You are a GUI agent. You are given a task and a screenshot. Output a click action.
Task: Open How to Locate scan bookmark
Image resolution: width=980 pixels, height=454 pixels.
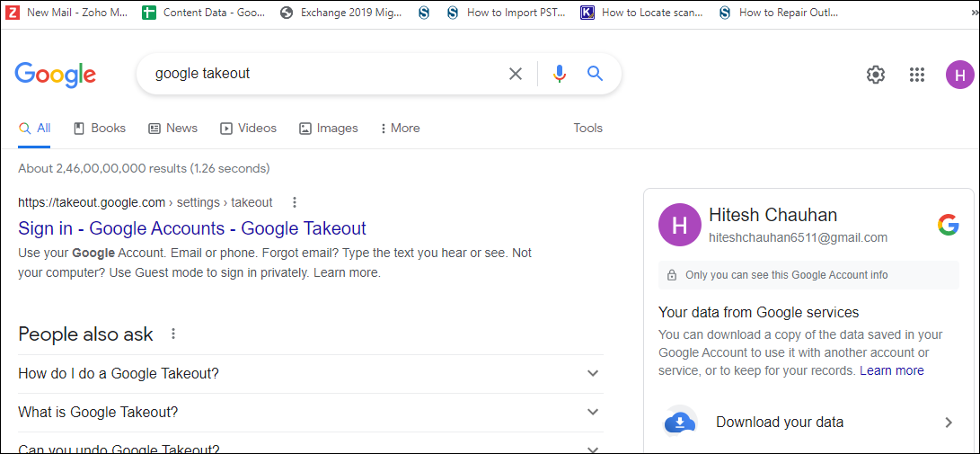click(641, 12)
